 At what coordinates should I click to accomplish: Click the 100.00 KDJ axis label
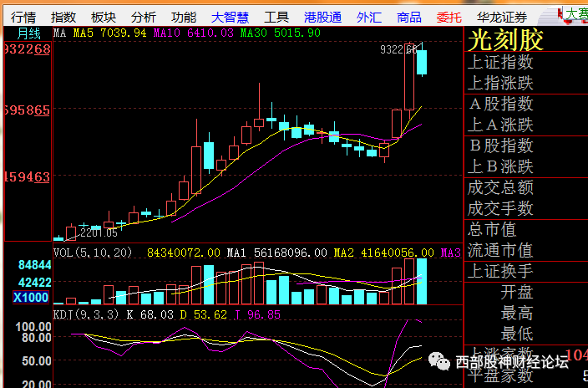[33, 326]
